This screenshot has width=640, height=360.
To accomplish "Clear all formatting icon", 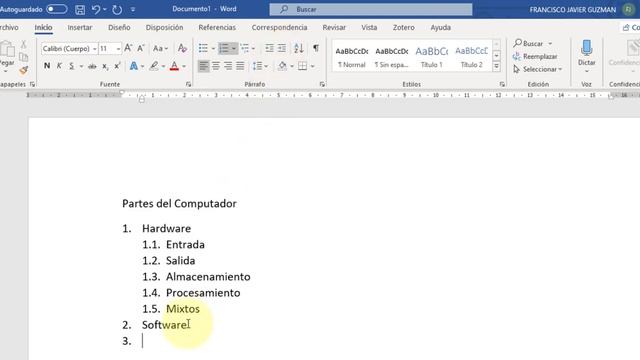I will click(182, 48).
